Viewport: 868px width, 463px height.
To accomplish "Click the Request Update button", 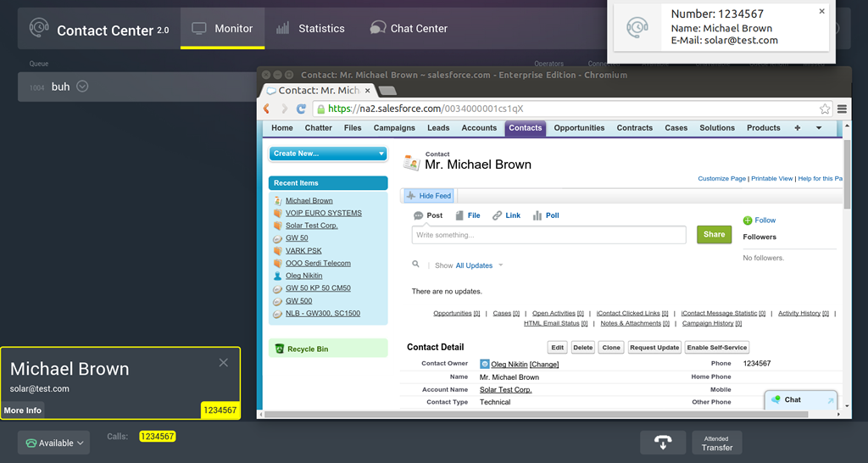I will click(654, 348).
